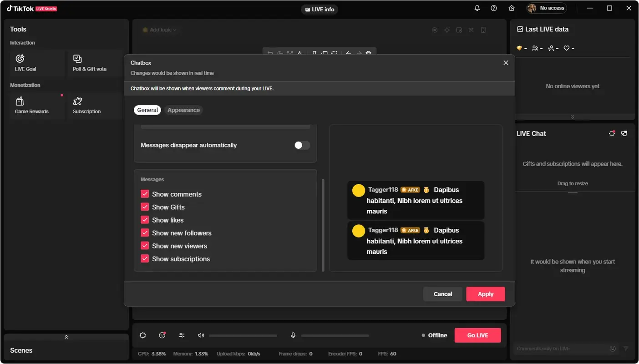Viewport: 639px width, 364px height.
Task: Open the help center icon
Action: click(494, 8)
